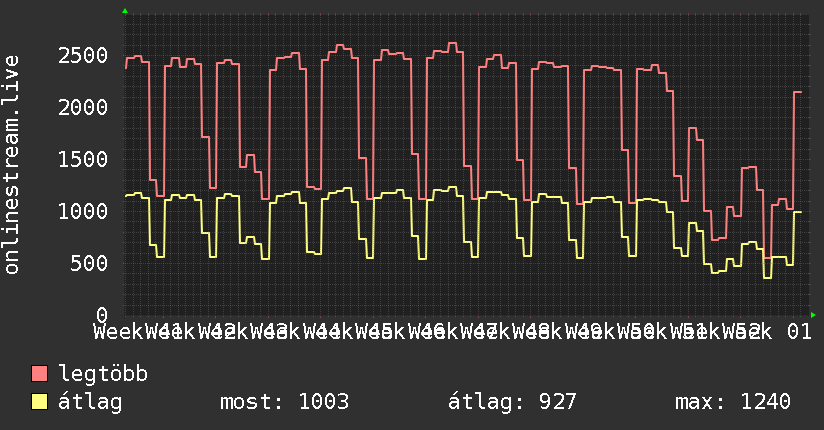824x430 pixels.
Task: Click the yellow átlag legend swatch
Action: tap(39, 402)
